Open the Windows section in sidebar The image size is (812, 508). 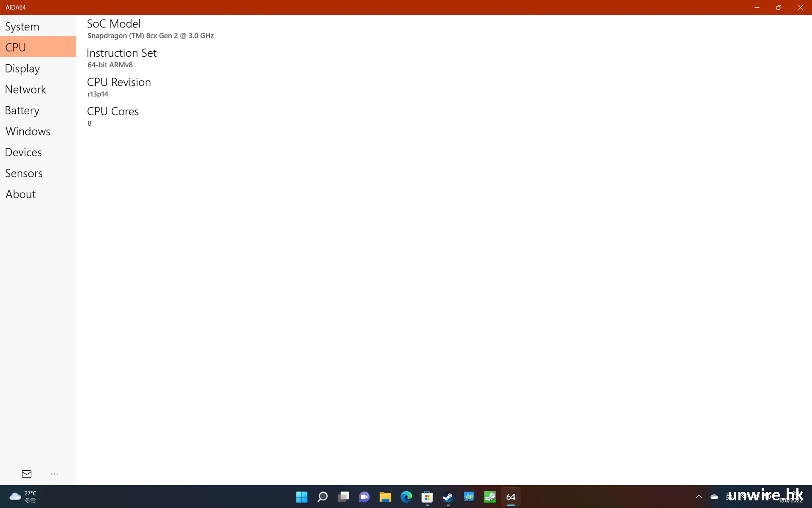click(x=28, y=131)
